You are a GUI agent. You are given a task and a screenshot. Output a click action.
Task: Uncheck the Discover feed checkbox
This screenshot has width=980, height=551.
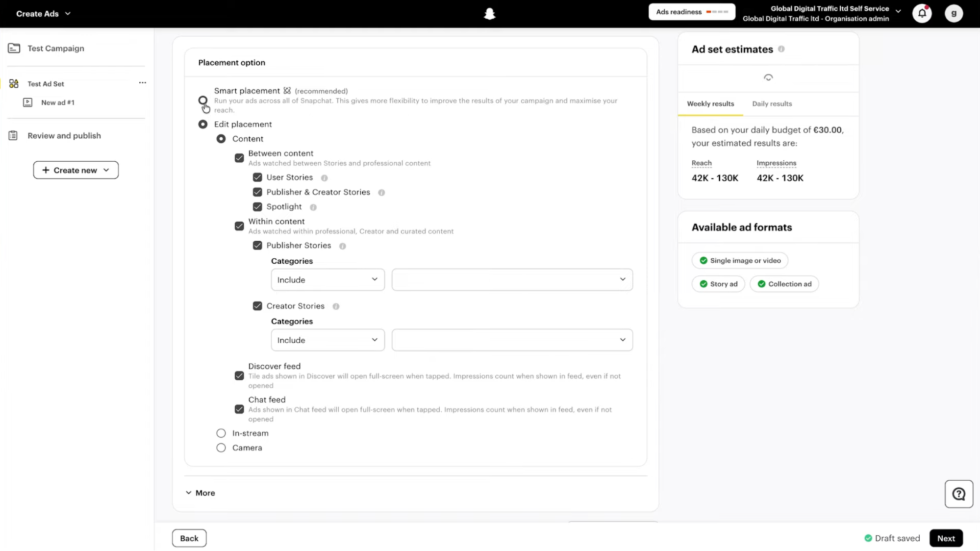[x=239, y=376]
